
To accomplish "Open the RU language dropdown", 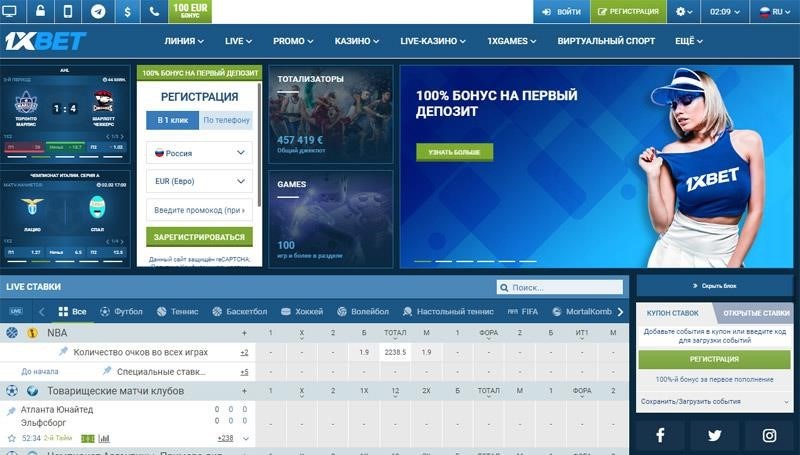I will coord(774,11).
